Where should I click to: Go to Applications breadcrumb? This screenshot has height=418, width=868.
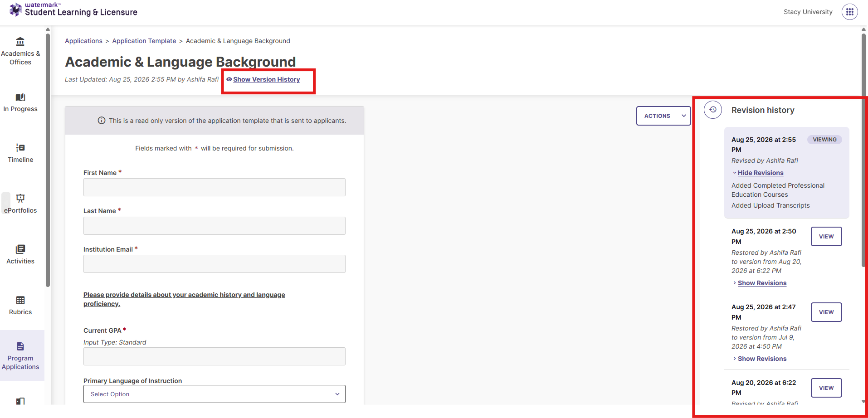coord(83,41)
